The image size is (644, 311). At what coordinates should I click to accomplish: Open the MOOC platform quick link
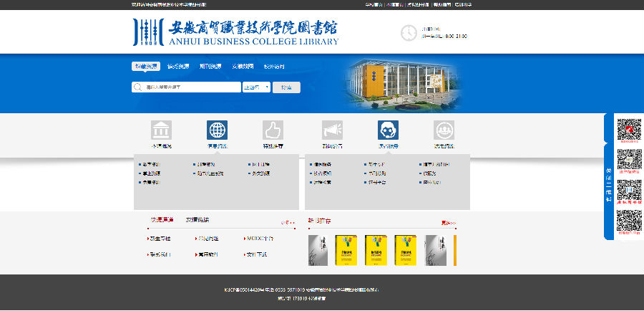[x=258, y=239]
